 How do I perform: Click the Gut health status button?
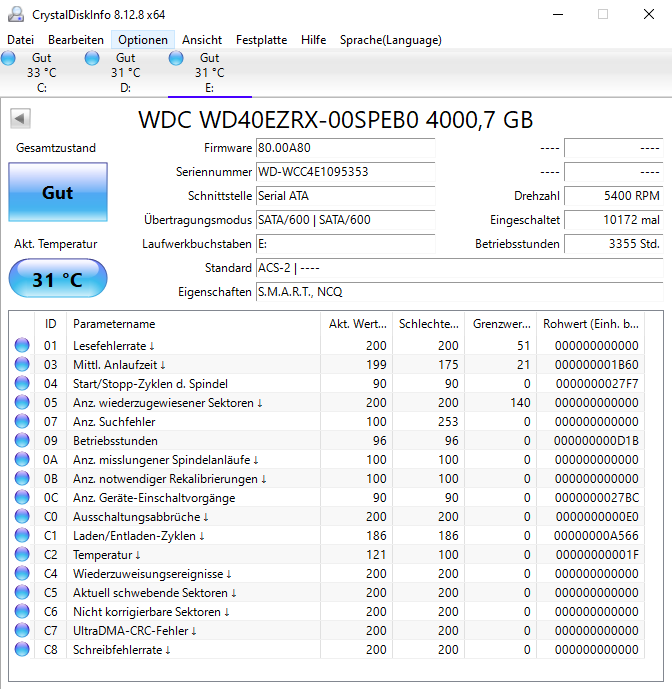coord(58,192)
